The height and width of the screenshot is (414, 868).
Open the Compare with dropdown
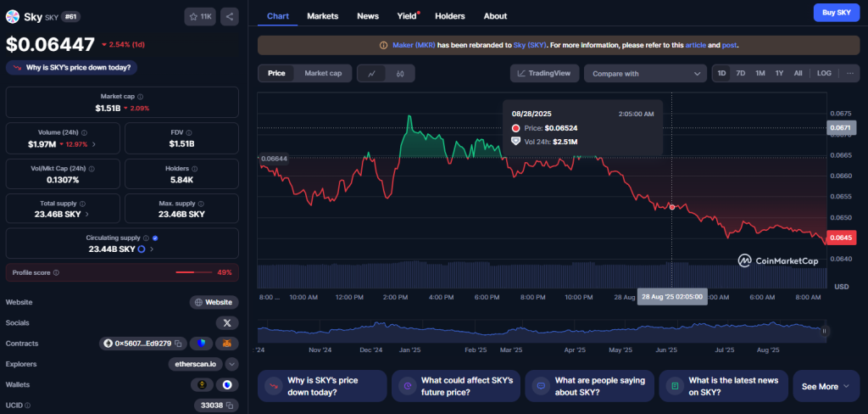pyautogui.click(x=645, y=74)
